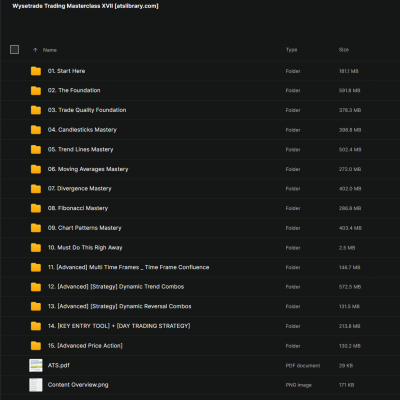Click the "PNG image" type cell
The width and height of the screenshot is (400, 400).
tap(299, 385)
